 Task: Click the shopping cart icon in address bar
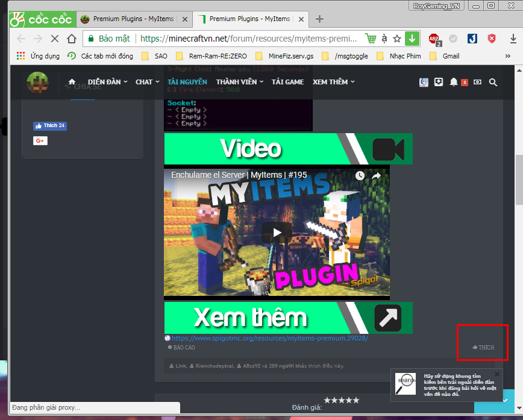[372, 37]
